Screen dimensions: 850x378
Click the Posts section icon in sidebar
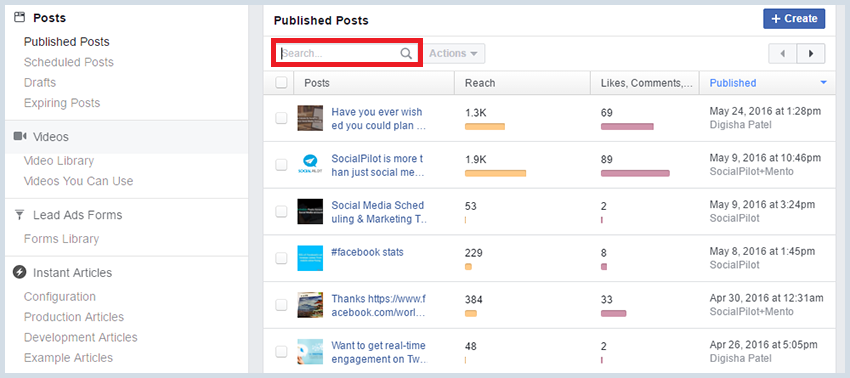click(x=19, y=18)
